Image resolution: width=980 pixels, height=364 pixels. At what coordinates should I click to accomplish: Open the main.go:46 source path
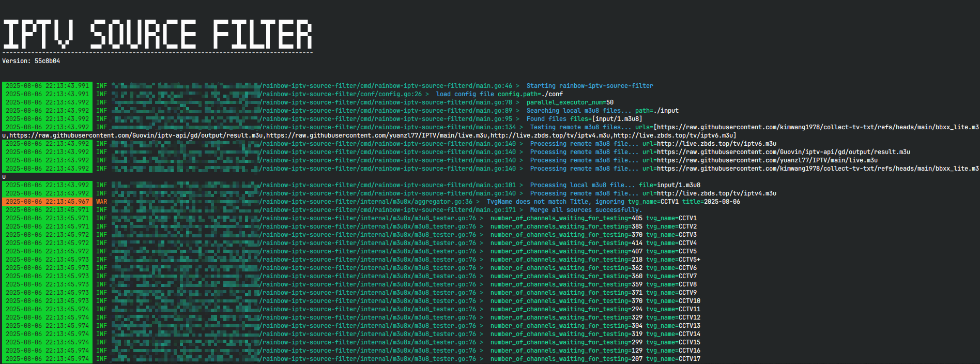pyautogui.click(x=386, y=86)
